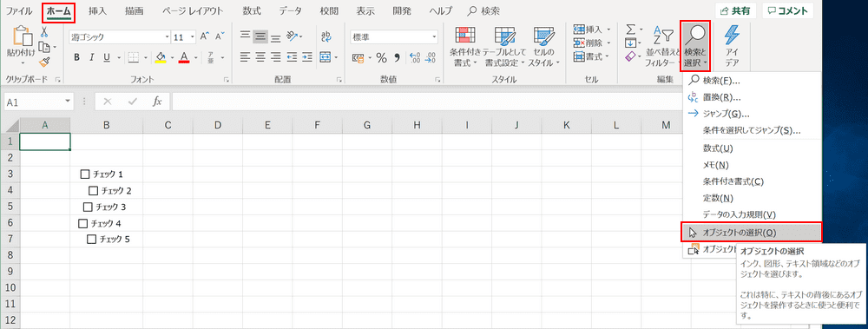This screenshot has width=868, height=329.
Task: Click the Merge and Center icon
Action: tap(325, 56)
